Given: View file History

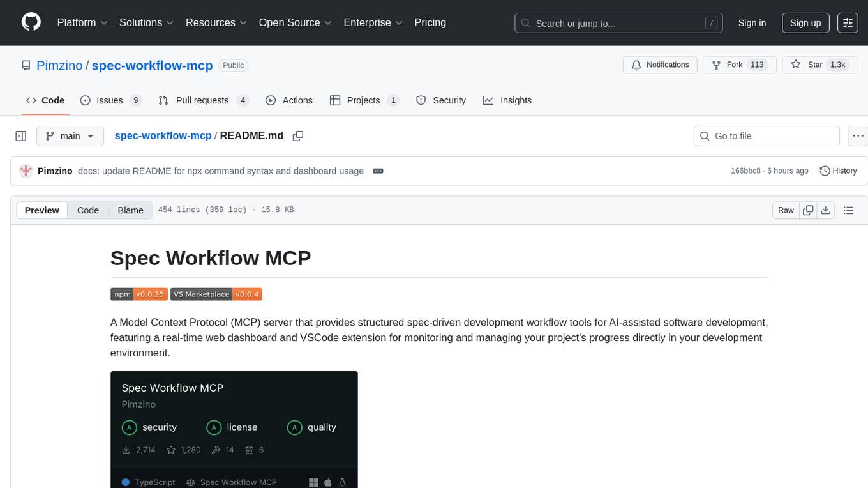Looking at the screenshot, I should click(x=838, y=171).
